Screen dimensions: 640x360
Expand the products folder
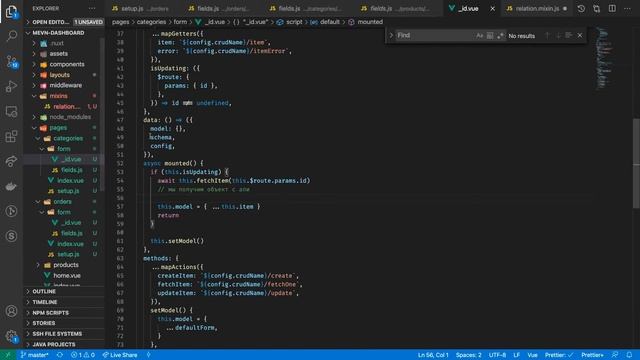pyautogui.click(x=64, y=265)
